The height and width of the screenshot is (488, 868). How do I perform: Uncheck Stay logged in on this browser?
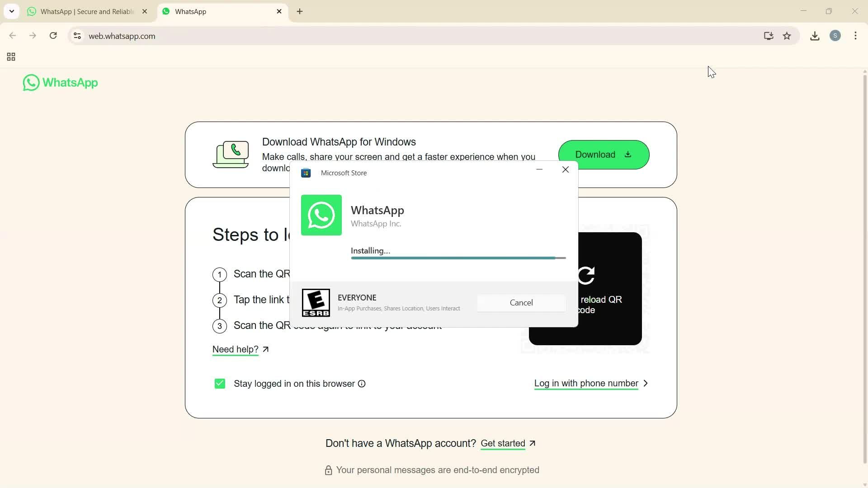(x=220, y=383)
